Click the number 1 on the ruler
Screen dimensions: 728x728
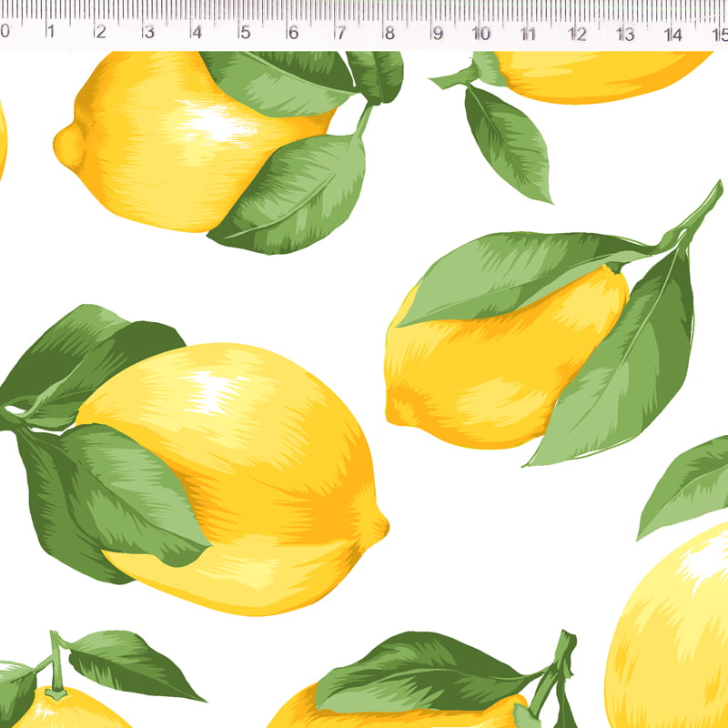click(x=51, y=34)
